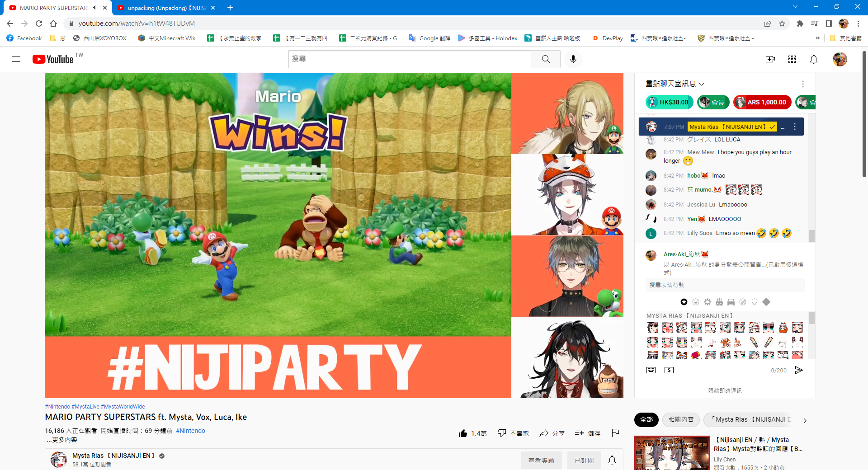
Task: Toggle the channel notification bell for Mysta Rias
Action: (x=612, y=460)
